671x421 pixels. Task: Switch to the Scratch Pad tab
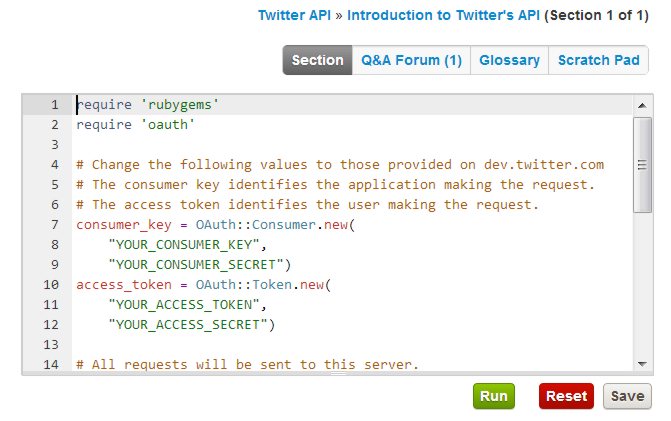[x=599, y=60]
